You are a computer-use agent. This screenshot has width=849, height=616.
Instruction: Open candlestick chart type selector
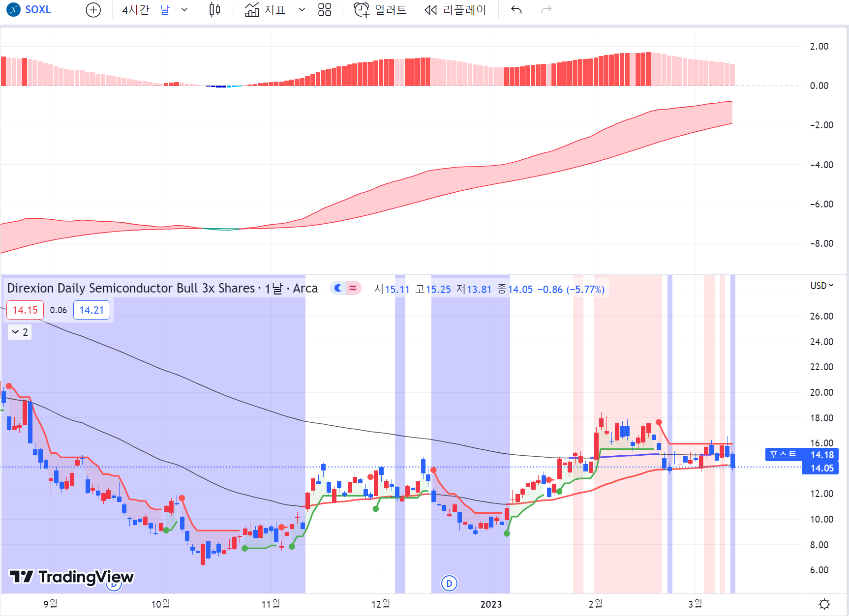point(214,10)
